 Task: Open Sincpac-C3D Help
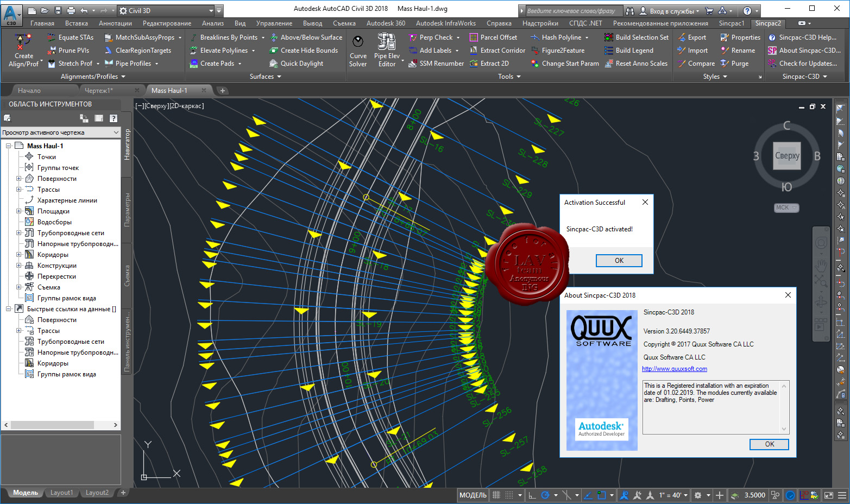click(803, 37)
